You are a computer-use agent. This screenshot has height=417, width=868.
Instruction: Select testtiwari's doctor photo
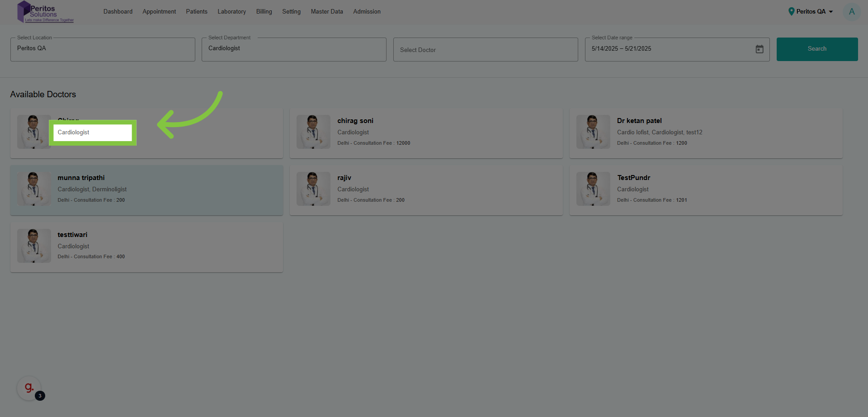click(34, 246)
